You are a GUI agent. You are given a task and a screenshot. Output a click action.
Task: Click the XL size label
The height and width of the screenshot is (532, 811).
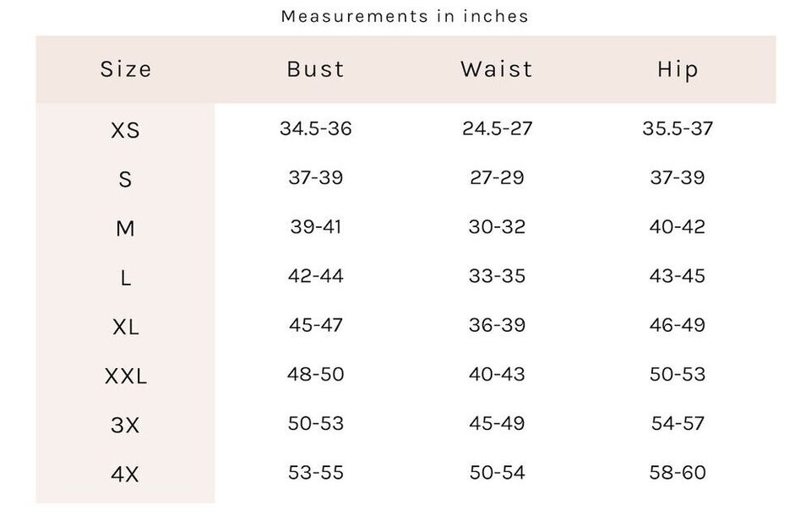125,328
